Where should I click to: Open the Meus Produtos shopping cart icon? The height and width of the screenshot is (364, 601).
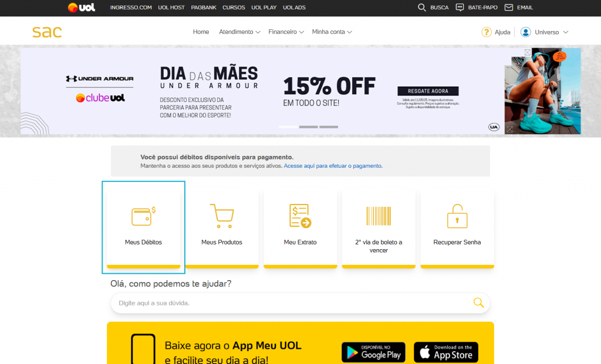(x=222, y=216)
